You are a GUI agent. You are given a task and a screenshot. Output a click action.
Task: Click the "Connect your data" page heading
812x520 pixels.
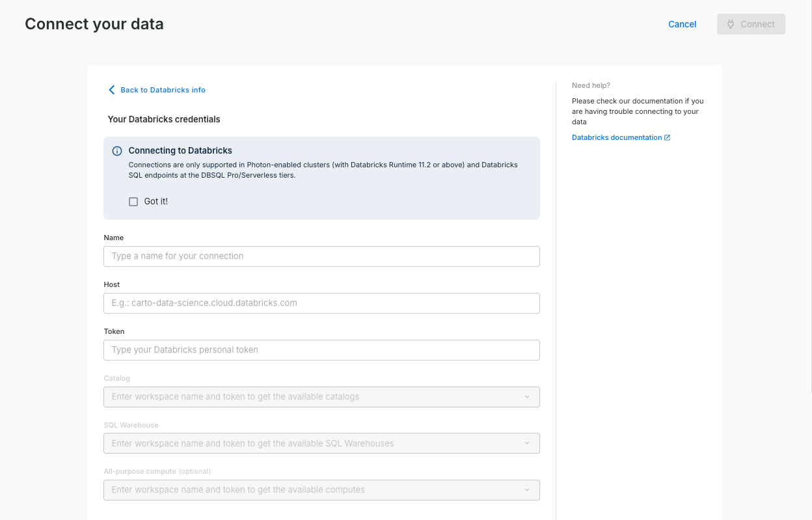(x=94, y=24)
